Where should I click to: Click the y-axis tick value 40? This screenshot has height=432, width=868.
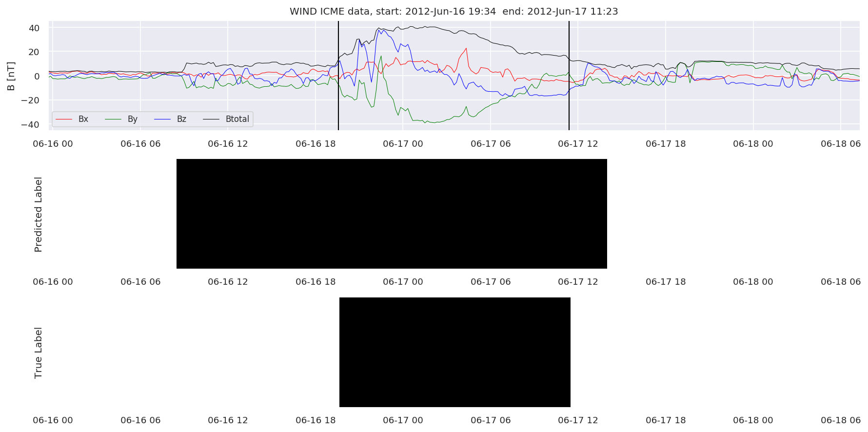point(34,28)
